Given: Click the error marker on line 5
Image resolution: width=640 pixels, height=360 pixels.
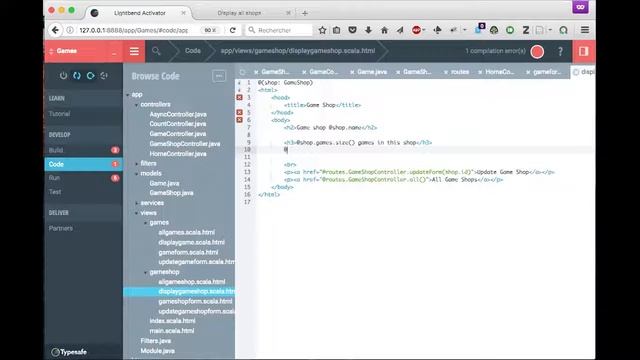Looking at the screenshot, I should click(x=240, y=112).
